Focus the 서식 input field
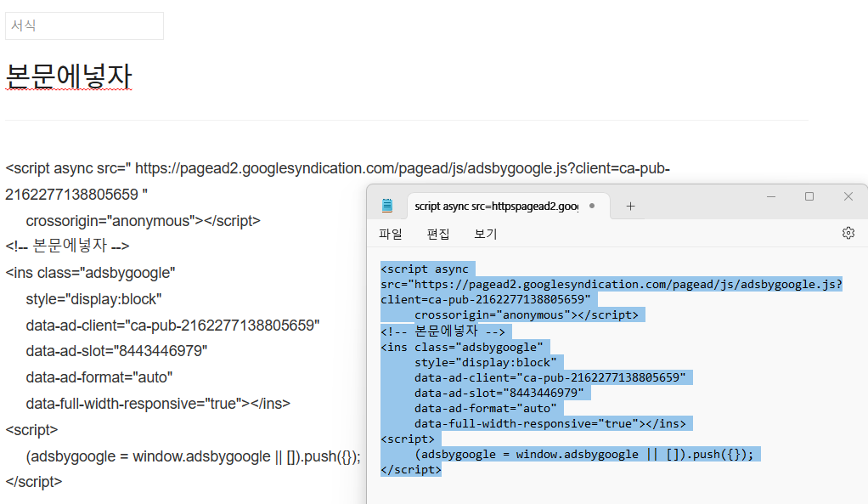This screenshot has height=504, width=868. (x=84, y=26)
